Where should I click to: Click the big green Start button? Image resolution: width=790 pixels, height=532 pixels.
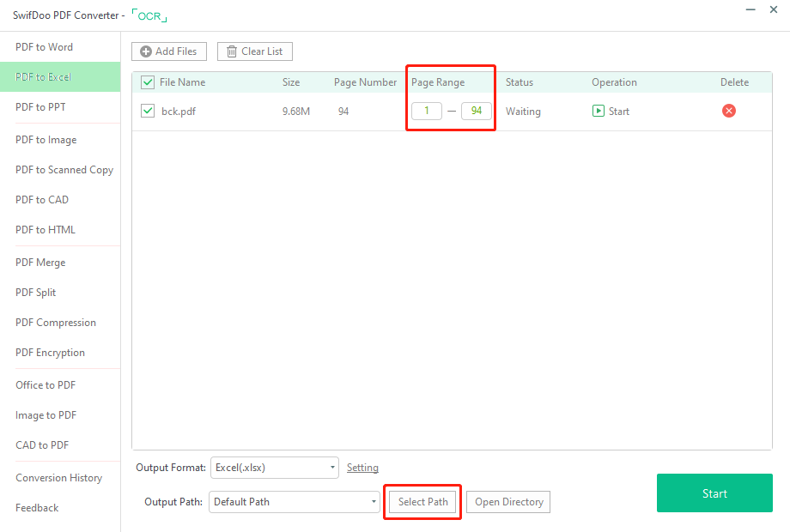pos(714,493)
